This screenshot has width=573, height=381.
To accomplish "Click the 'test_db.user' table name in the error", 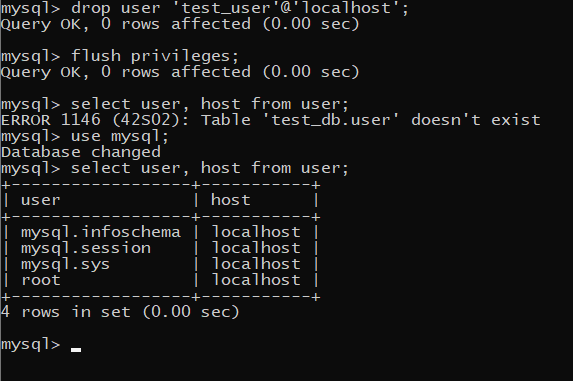I will click(331, 120).
